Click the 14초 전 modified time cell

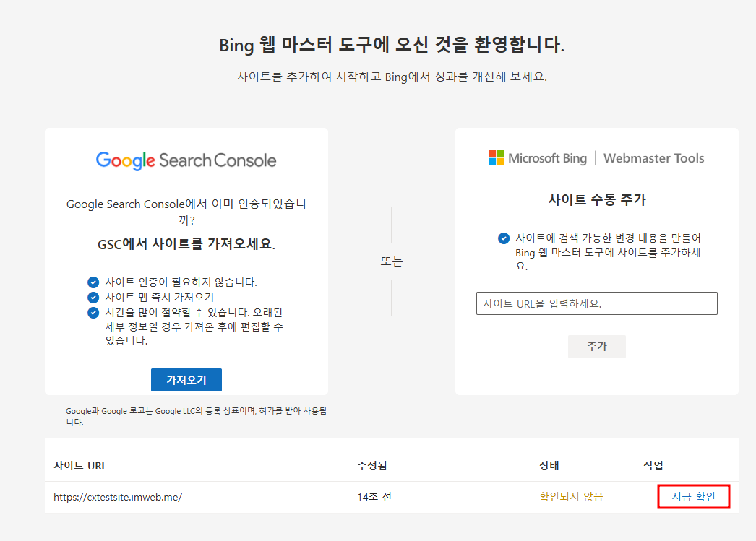pyautogui.click(x=374, y=497)
